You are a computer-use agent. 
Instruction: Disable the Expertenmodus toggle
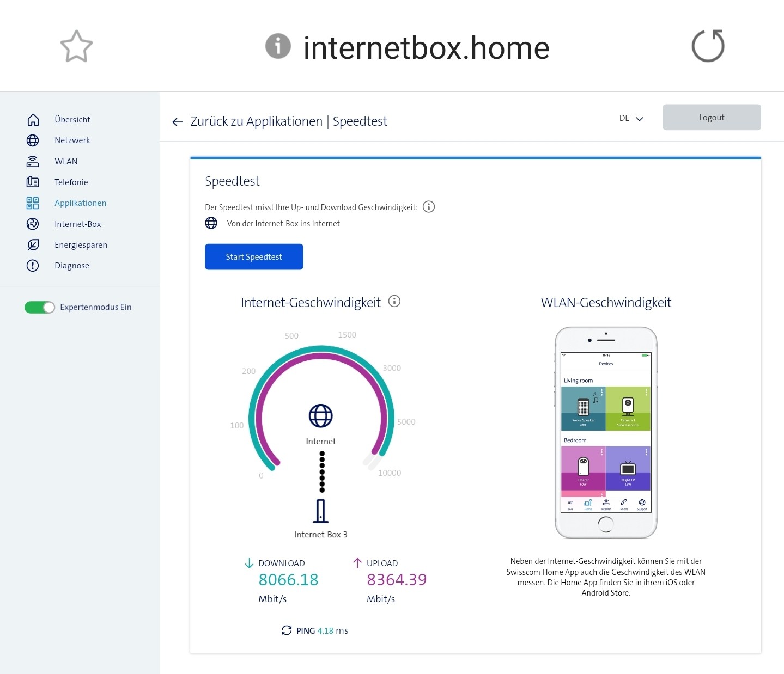pyautogui.click(x=40, y=307)
